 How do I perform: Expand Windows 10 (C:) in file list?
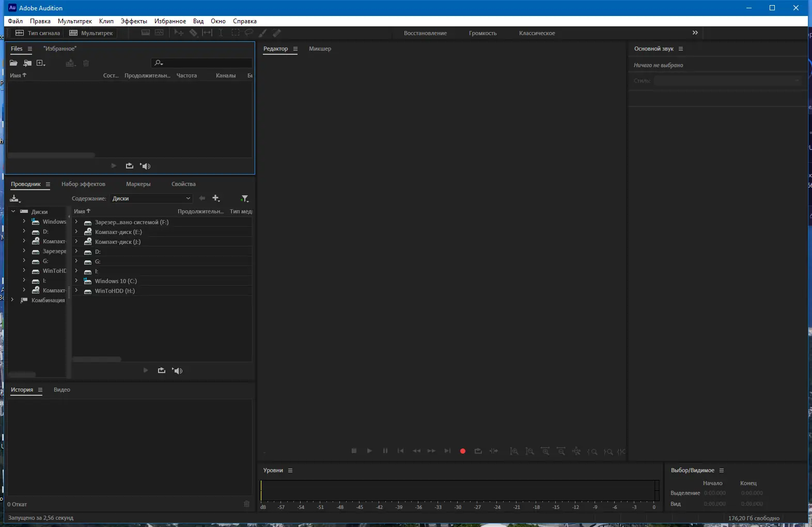(x=76, y=281)
